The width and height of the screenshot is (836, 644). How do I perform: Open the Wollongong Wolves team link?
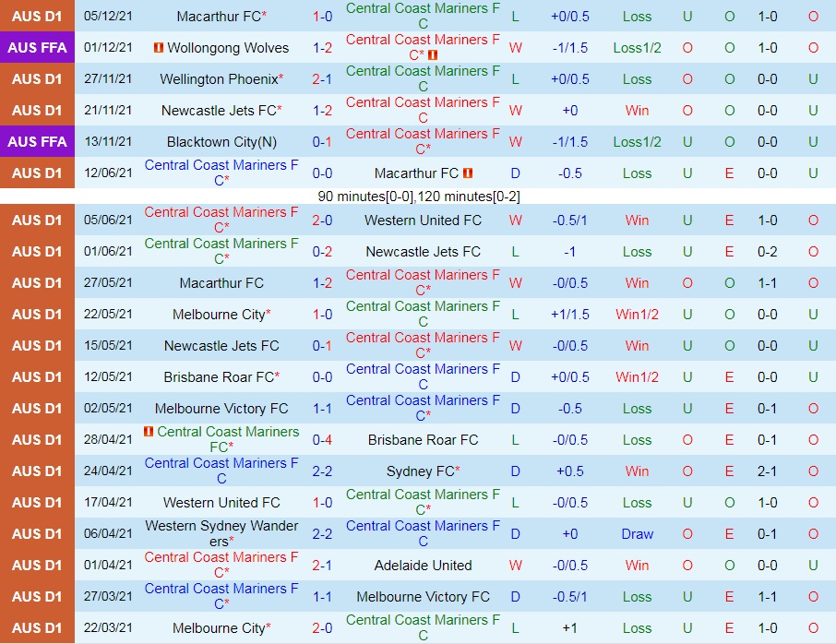coord(228,48)
